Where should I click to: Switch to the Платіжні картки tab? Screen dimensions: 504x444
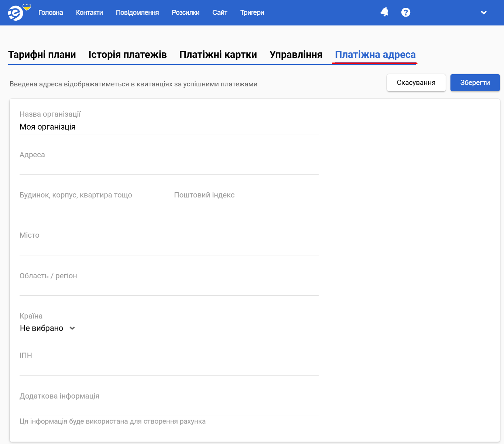click(218, 55)
